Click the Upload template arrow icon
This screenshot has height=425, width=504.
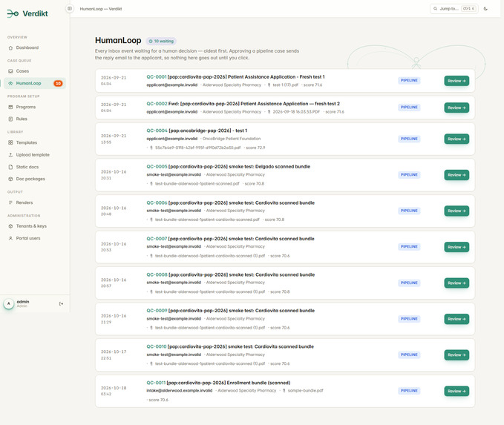[10, 155]
